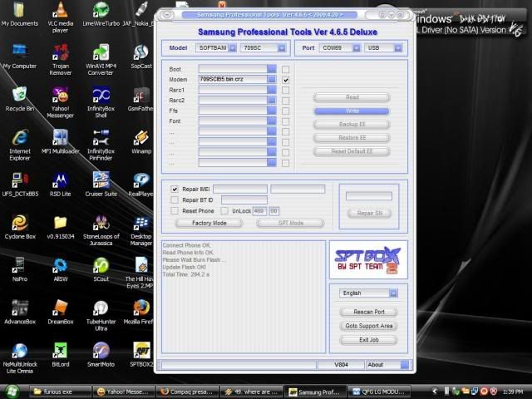532x399 pixels.
Task: Enable the Rsrc1 file checkbox
Action: click(286, 91)
